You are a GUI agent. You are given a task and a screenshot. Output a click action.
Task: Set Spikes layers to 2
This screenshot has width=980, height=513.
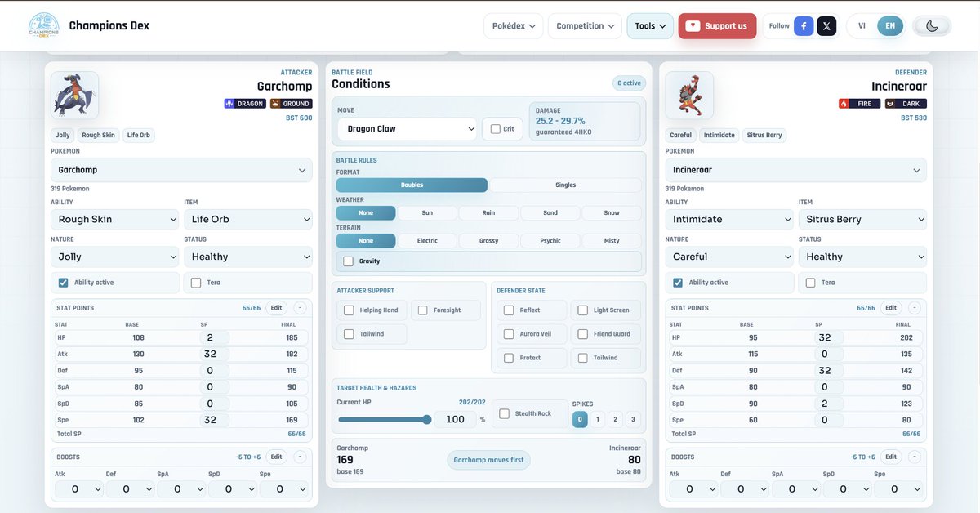tap(616, 419)
